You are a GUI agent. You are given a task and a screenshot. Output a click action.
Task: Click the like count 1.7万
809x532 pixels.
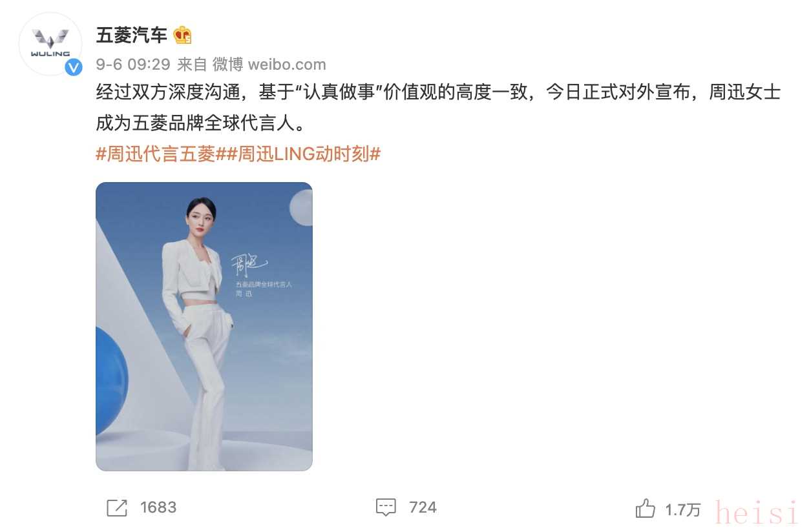click(x=683, y=509)
